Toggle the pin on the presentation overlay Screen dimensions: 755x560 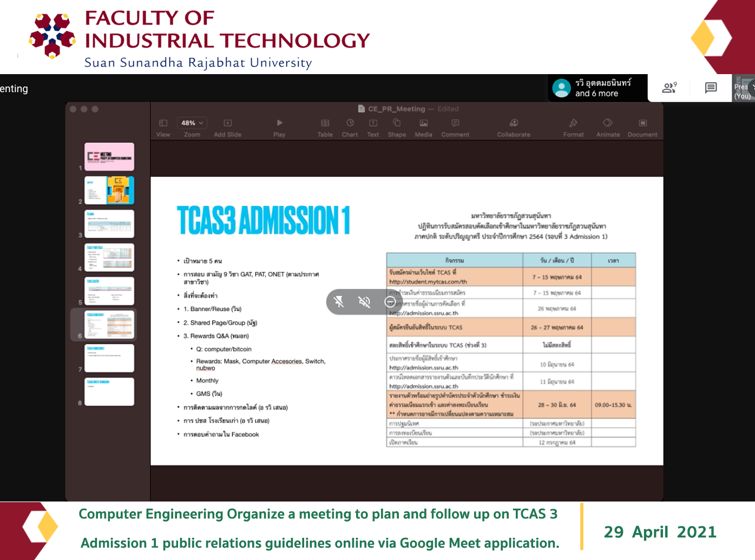[339, 302]
